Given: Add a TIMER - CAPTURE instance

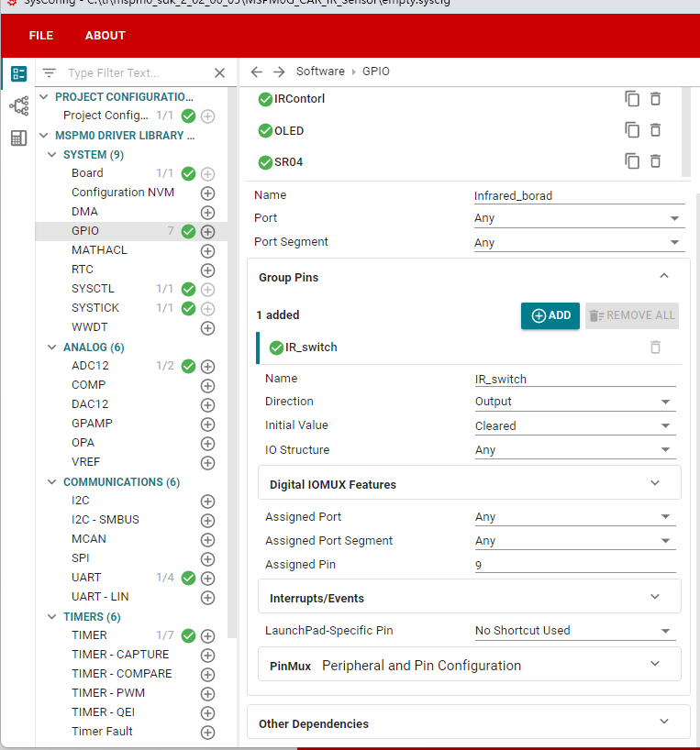Looking at the screenshot, I should coord(207,656).
